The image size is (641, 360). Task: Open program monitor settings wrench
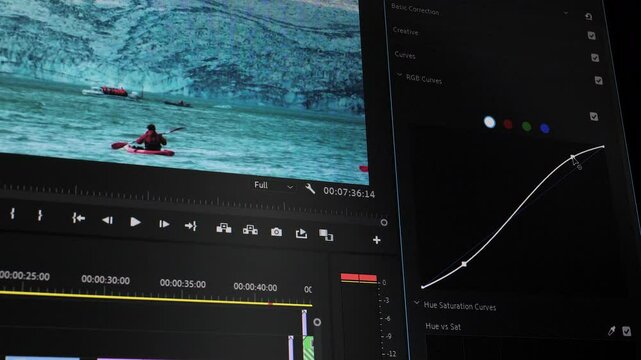click(310, 188)
